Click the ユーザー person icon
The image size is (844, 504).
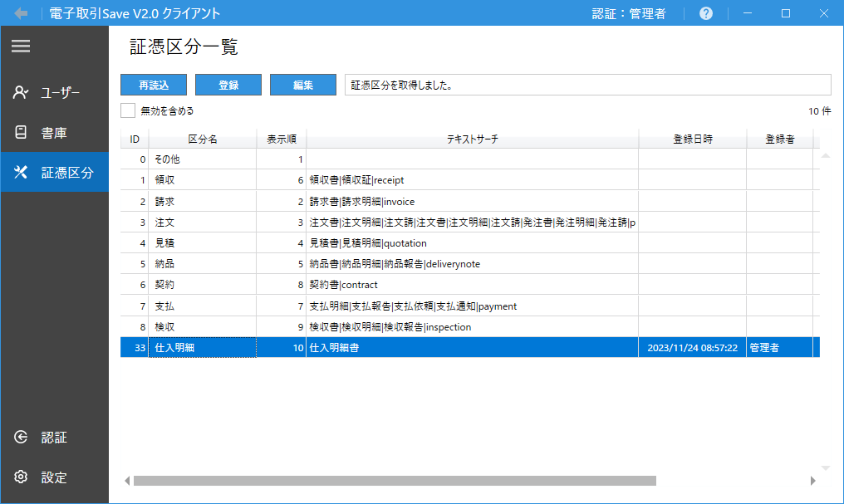pos(22,92)
